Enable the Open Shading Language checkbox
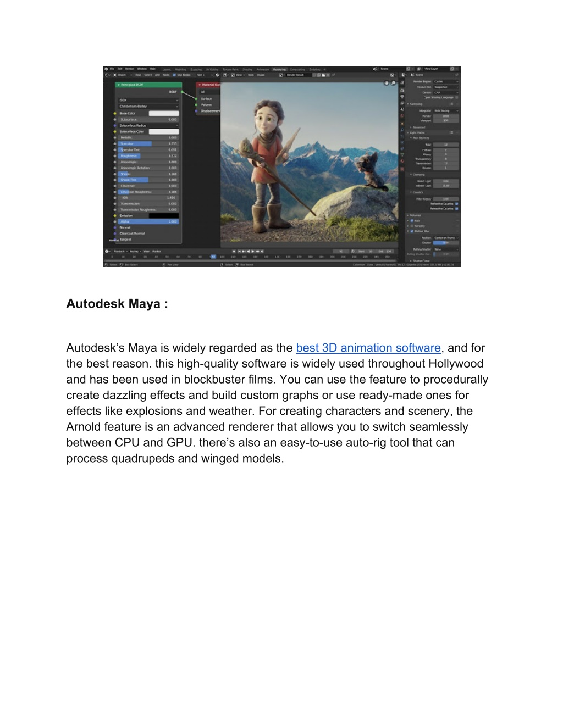Viewport: 563px width, 728px height. point(456,97)
